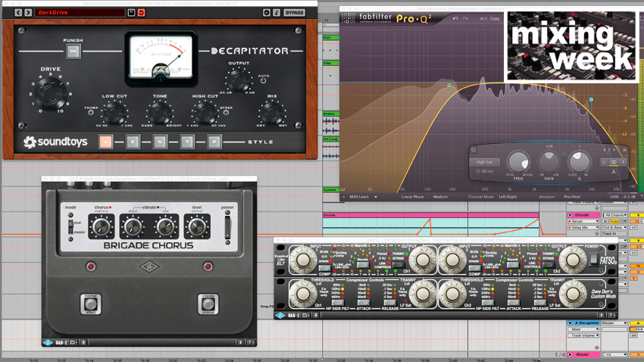Click the Pro-Q 2 undo arrow
Image resolution: width=644 pixels, height=362 pixels.
coord(455,18)
